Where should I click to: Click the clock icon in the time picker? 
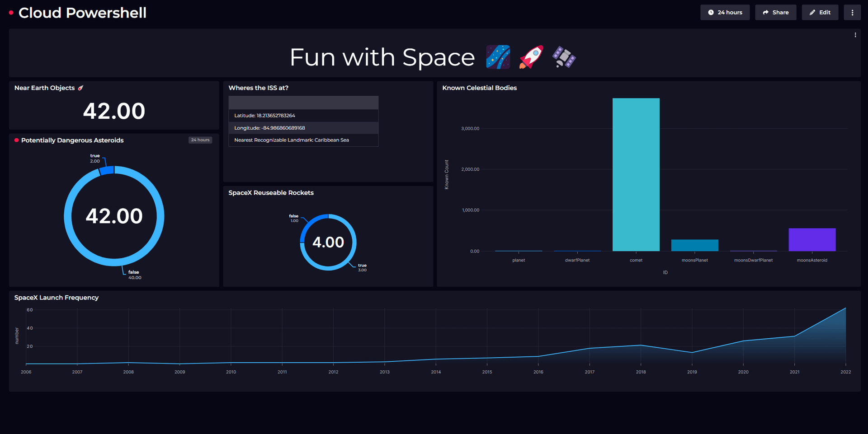coord(710,12)
